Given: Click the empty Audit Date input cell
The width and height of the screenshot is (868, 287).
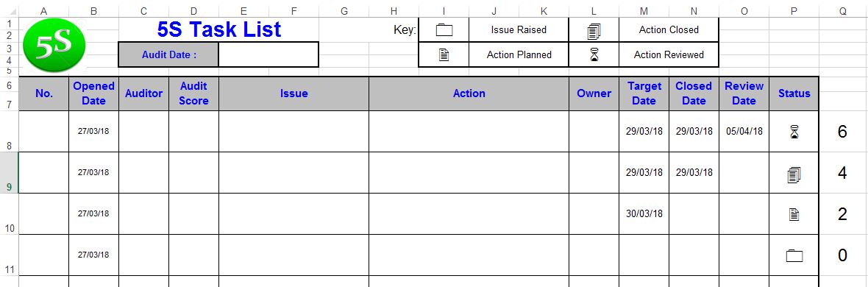Looking at the screenshot, I should 268,54.
